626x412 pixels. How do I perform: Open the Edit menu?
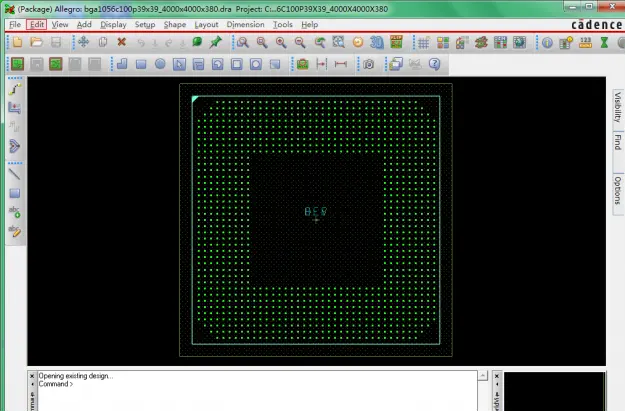coord(37,24)
